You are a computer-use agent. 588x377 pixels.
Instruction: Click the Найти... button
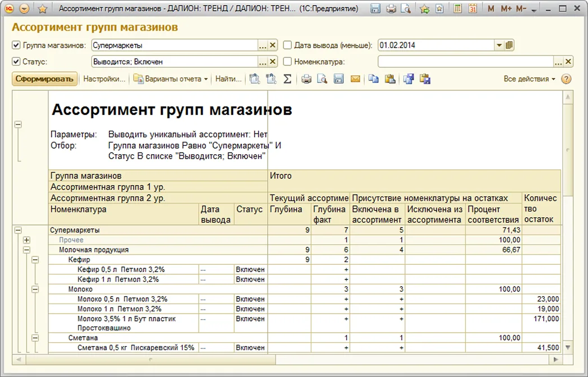228,79
